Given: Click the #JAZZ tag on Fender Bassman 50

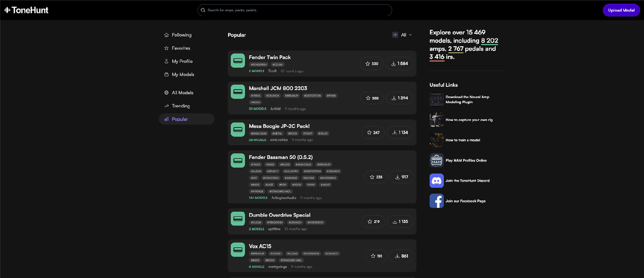Looking at the screenshot, I should [269, 184].
